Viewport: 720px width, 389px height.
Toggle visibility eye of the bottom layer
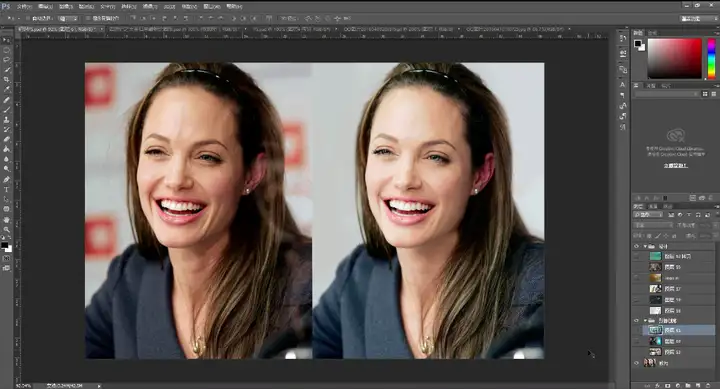[636, 363]
